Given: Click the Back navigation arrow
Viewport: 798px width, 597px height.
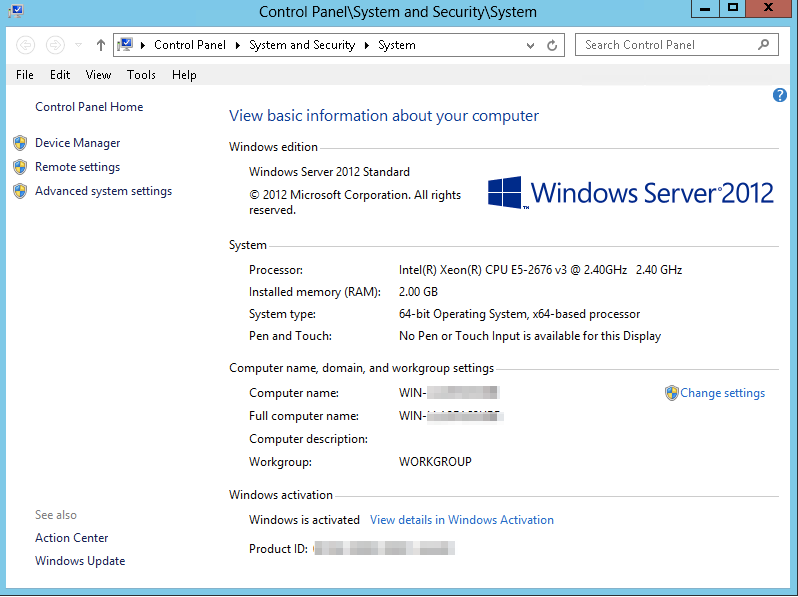Looking at the screenshot, I should (x=25, y=45).
